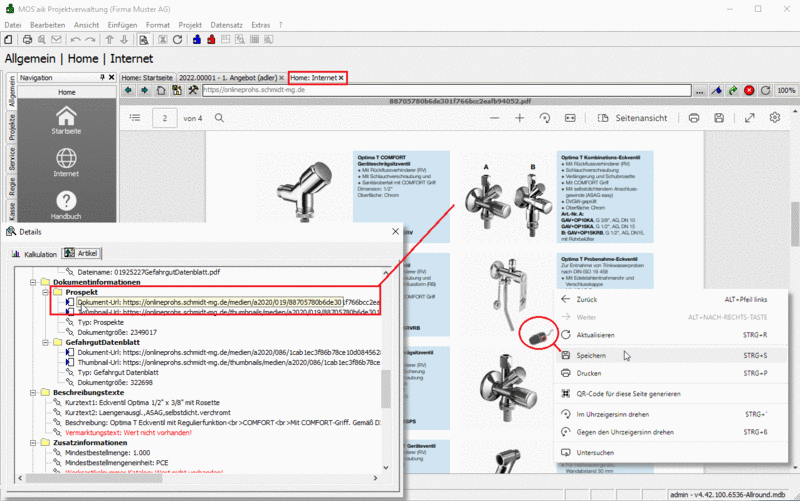Click the ellipsis button next to address bar

tap(699, 90)
